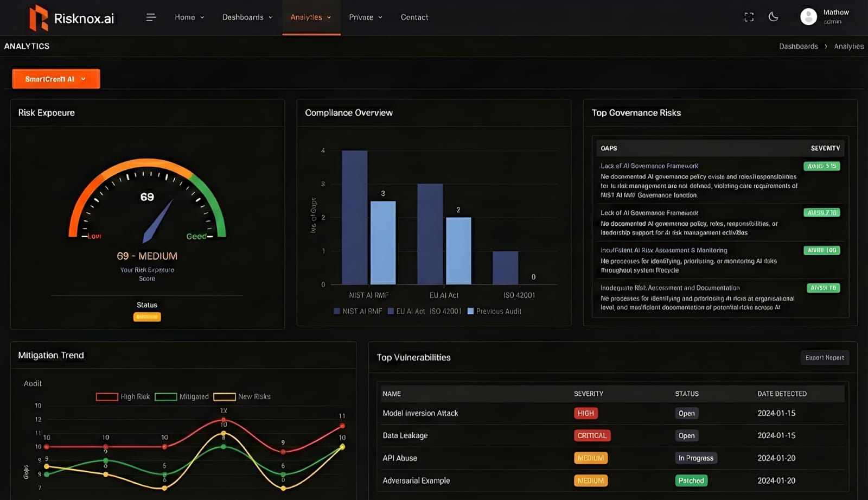Screen dimensions: 868x500
Task: Click the yellow Status indicator under Risk Exposure
Action: tap(147, 317)
